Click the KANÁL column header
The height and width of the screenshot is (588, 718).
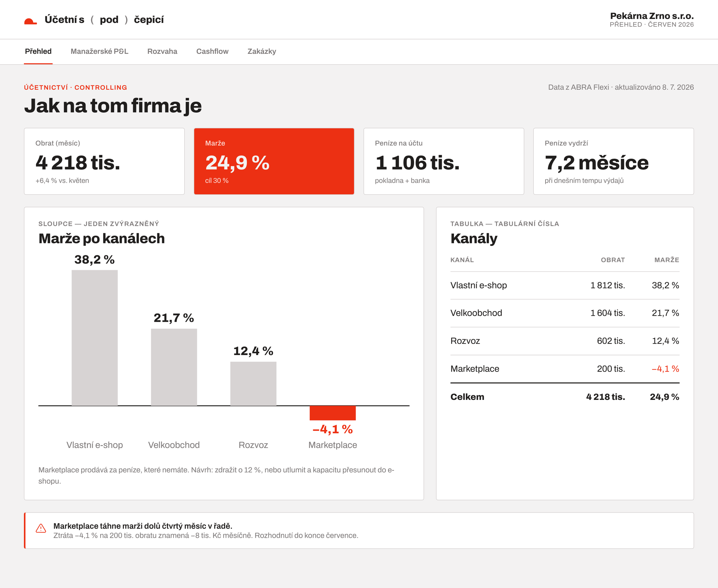click(x=462, y=260)
